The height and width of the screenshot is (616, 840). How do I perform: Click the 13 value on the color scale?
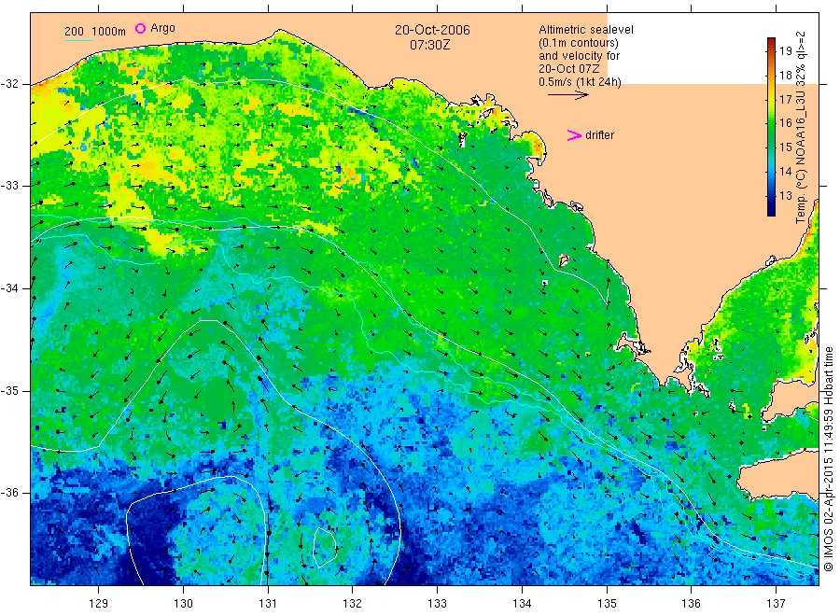[x=785, y=195]
